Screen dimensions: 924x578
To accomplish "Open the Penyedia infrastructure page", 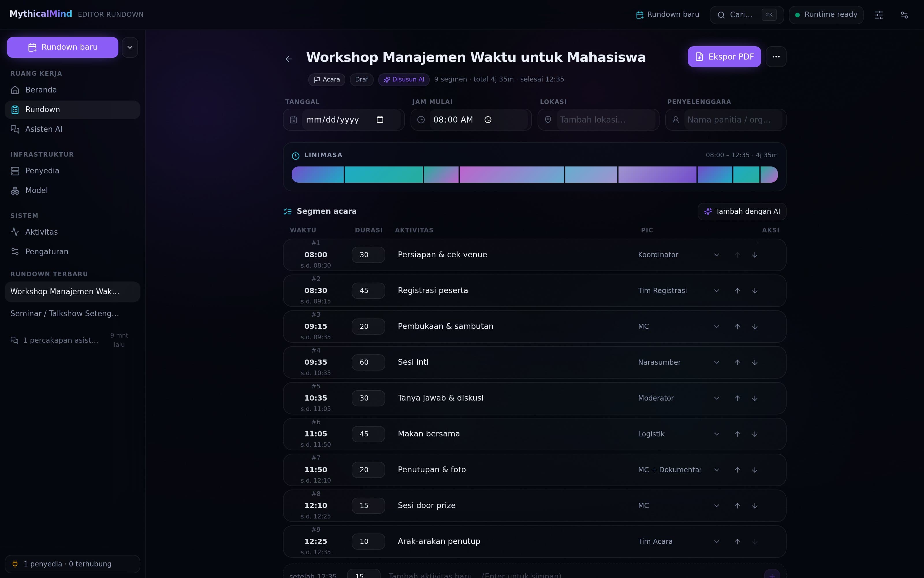I will 72,171.
